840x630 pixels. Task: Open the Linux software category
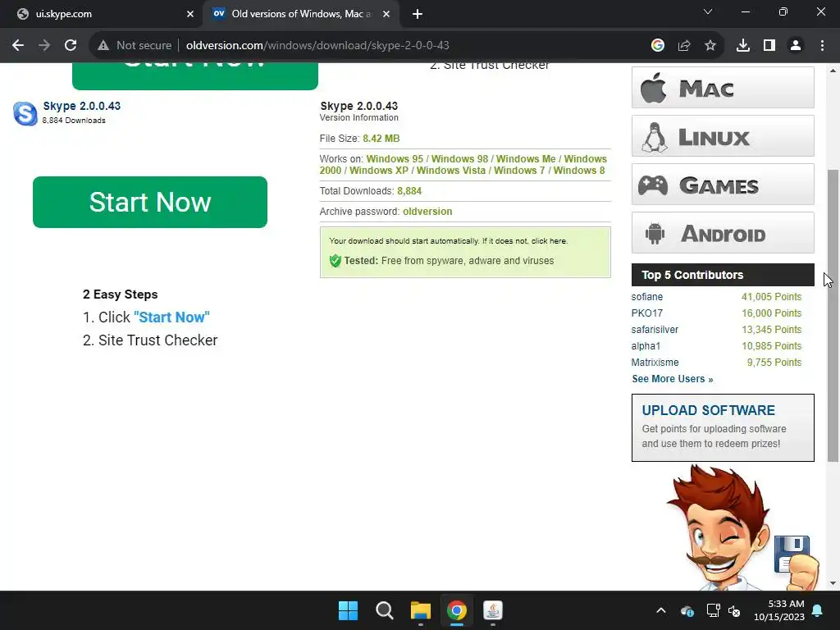pyautogui.click(x=723, y=136)
